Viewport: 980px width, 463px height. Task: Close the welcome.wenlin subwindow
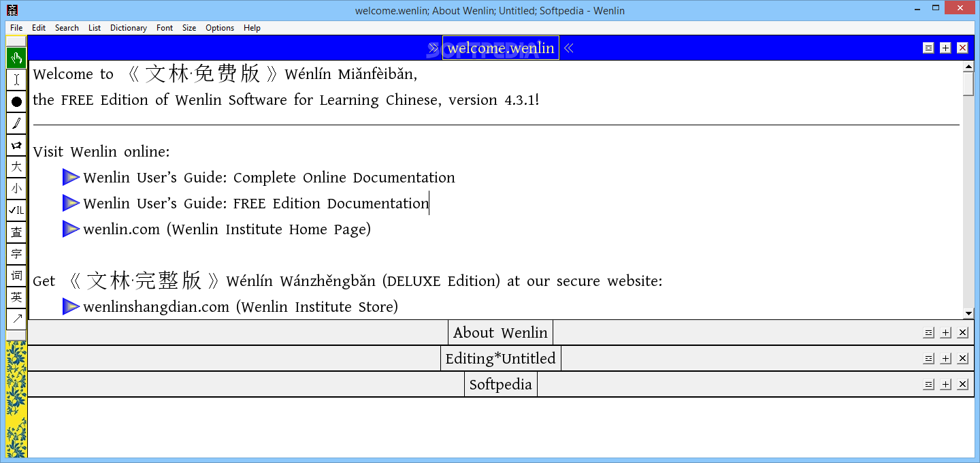point(962,48)
